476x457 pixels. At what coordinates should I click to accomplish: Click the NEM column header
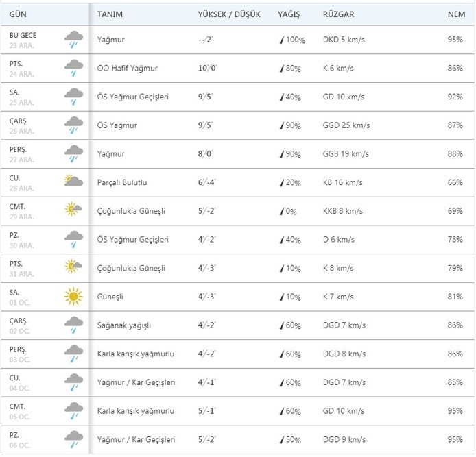(x=455, y=14)
